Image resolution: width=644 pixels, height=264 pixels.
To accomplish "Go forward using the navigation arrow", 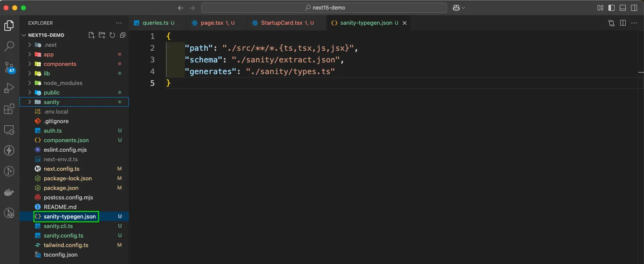I will pyautogui.click(x=192, y=8).
